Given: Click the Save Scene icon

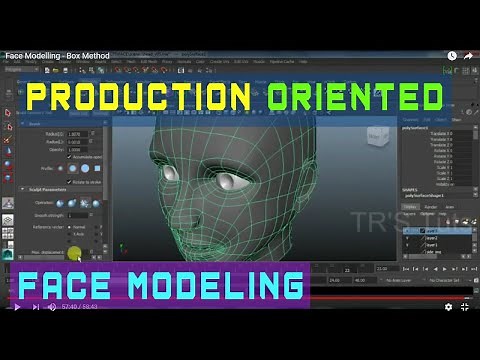Looking at the screenshot, I should tap(65, 70).
